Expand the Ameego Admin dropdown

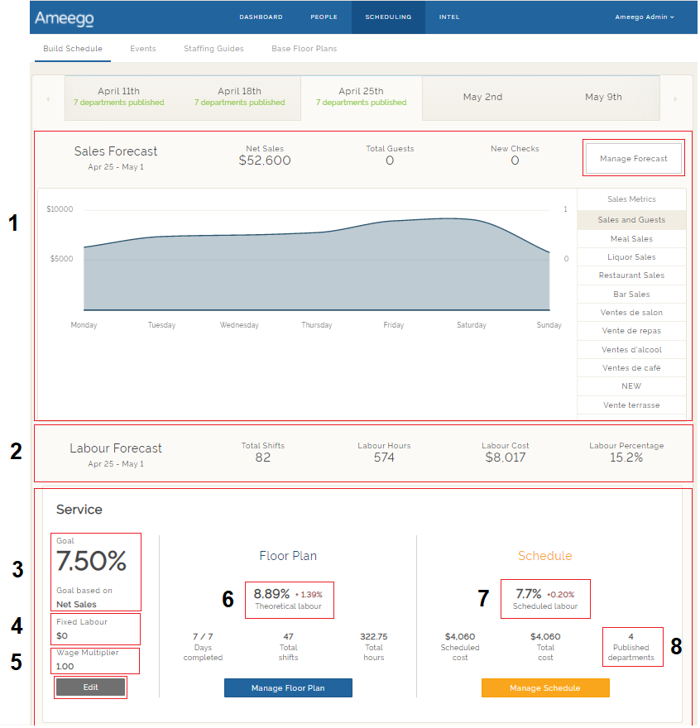click(x=644, y=17)
